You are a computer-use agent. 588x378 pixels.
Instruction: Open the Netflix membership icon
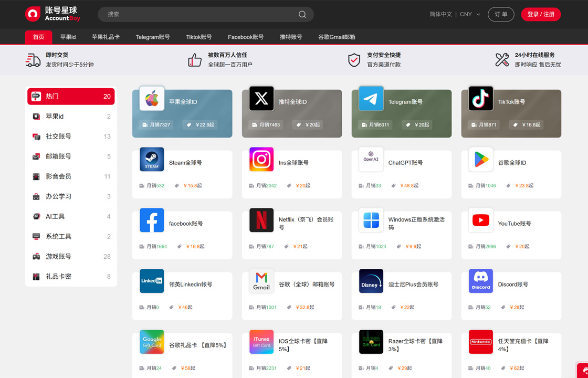(261, 220)
